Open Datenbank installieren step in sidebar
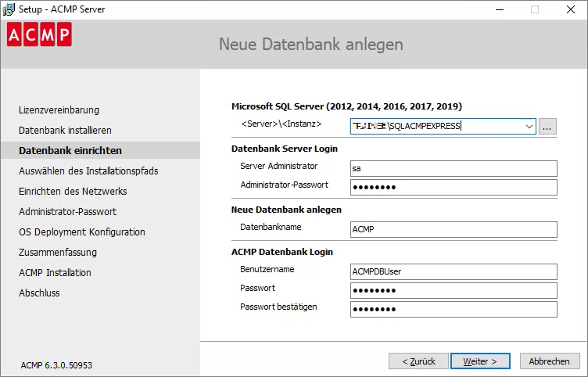 tap(65, 130)
